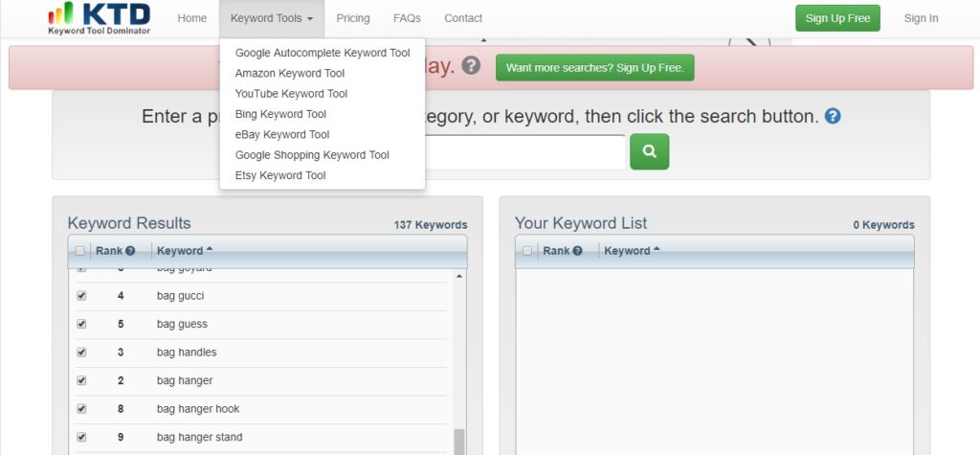This screenshot has width=980, height=455.
Task: Click the KTD Keyword Tool Dominator logo
Action: (x=100, y=18)
